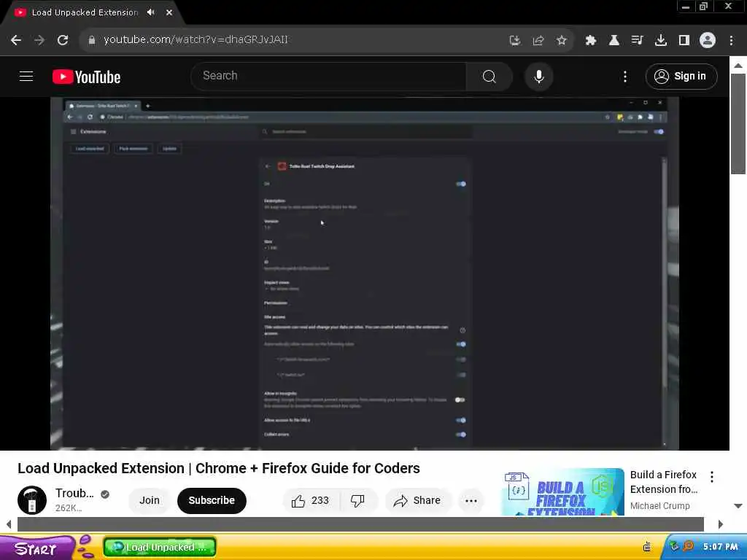
Task: Open the YouTube hamburger guide menu
Action: 26,76
